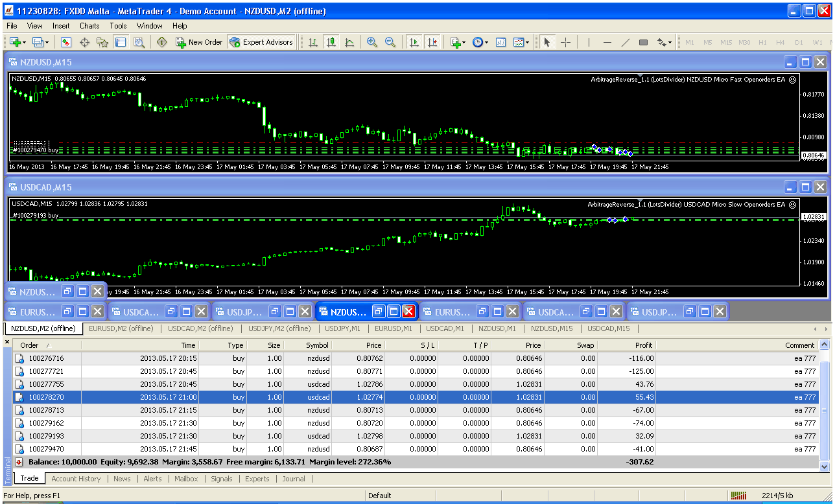Open the Journal tab
Screen dimensions: 835x504
[294, 479]
